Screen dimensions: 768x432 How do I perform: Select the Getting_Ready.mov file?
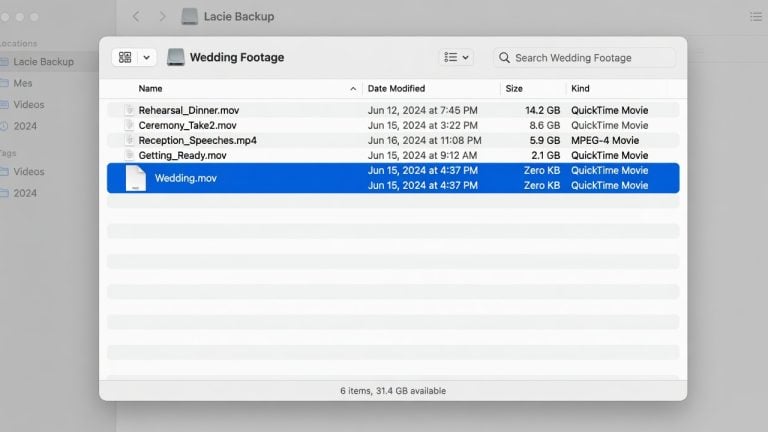[x=182, y=155]
